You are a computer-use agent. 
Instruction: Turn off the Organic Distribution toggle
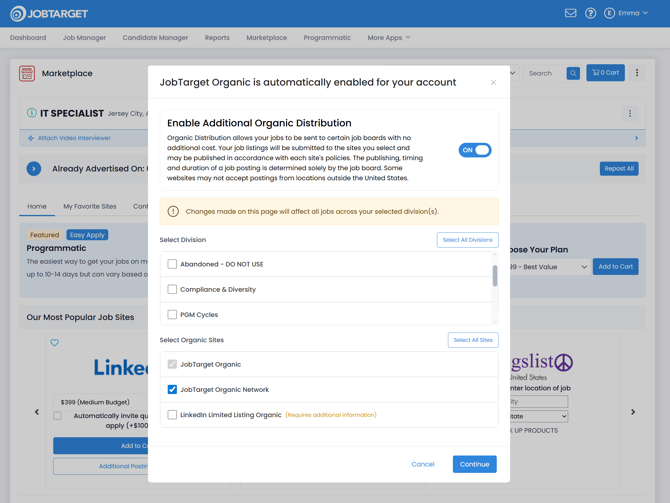pos(475,150)
